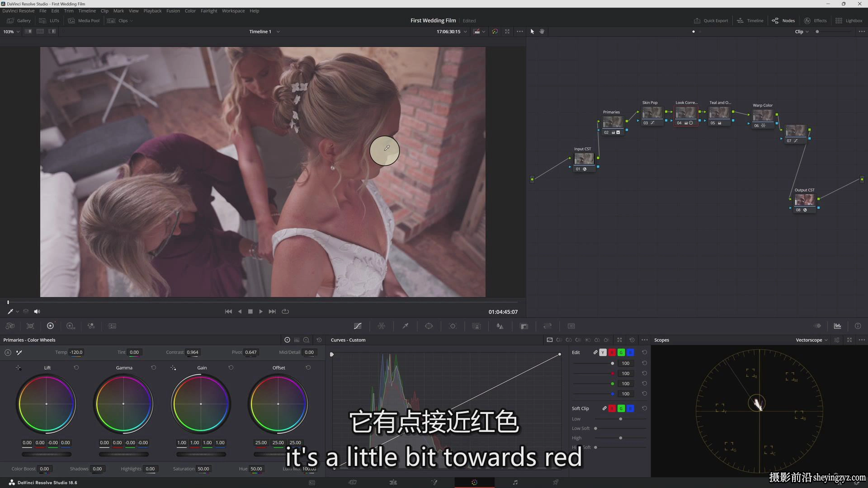Open the Effects library

pyautogui.click(x=815, y=20)
